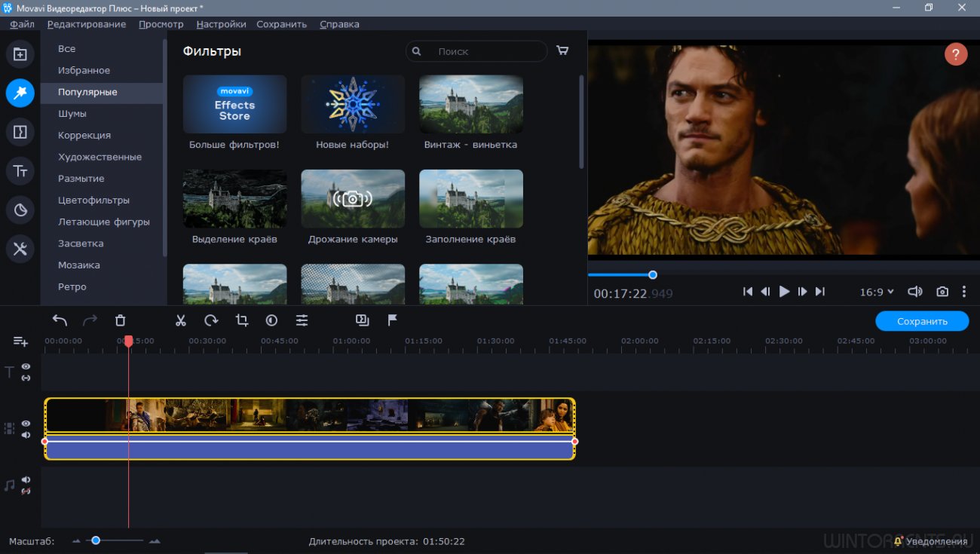Image resolution: width=980 pixels, height=554 pixels.
Task: Add a marker with flag icon
Action: click(393, 320)
